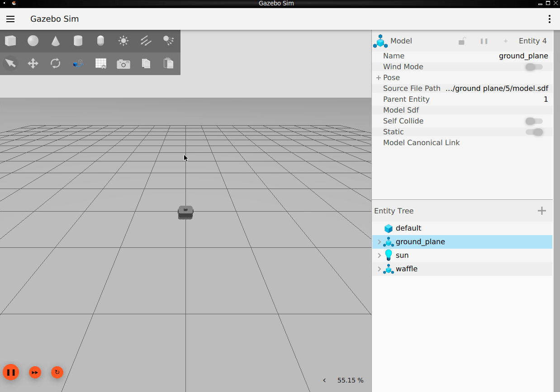The height and width of the screenshot is (392, 560).
Task: Expand the sun entity in the tree
Action: coord(379,255)
